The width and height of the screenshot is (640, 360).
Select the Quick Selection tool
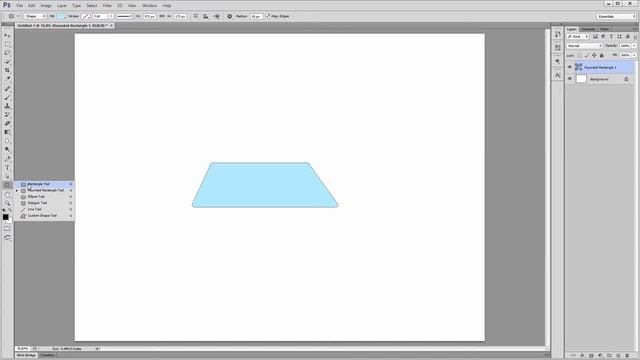[7, 62]
